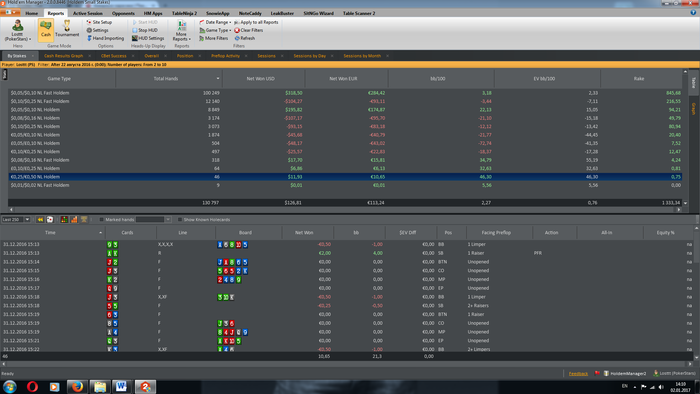Open the NoteCaddy ribbon tab
Viewport: 700px width, 394px height.
click(x=250, y=13)
